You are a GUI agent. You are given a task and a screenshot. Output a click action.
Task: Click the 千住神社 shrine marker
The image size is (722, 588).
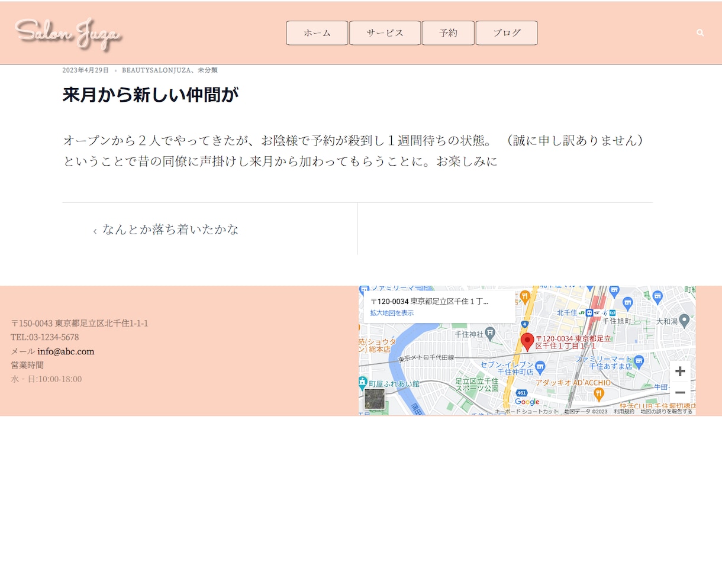coord(490,335)
